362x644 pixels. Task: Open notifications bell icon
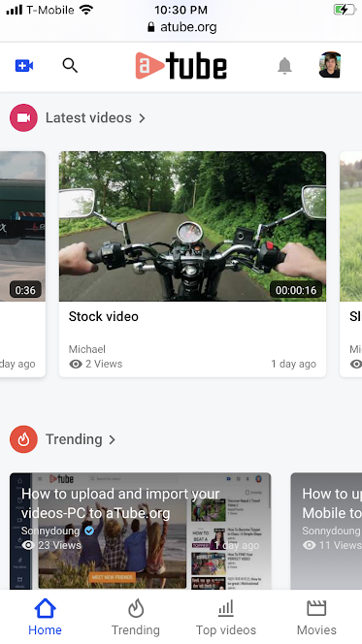(x=284, y=66)
